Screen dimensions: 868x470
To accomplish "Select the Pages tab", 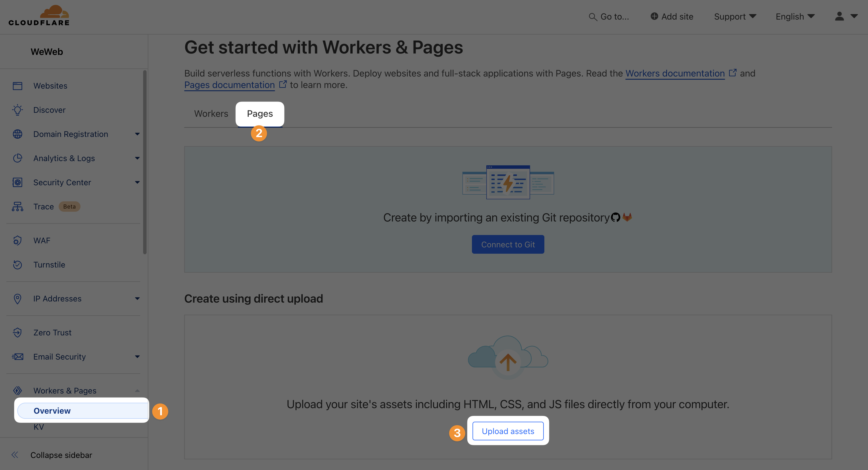I will pos(260,114).
